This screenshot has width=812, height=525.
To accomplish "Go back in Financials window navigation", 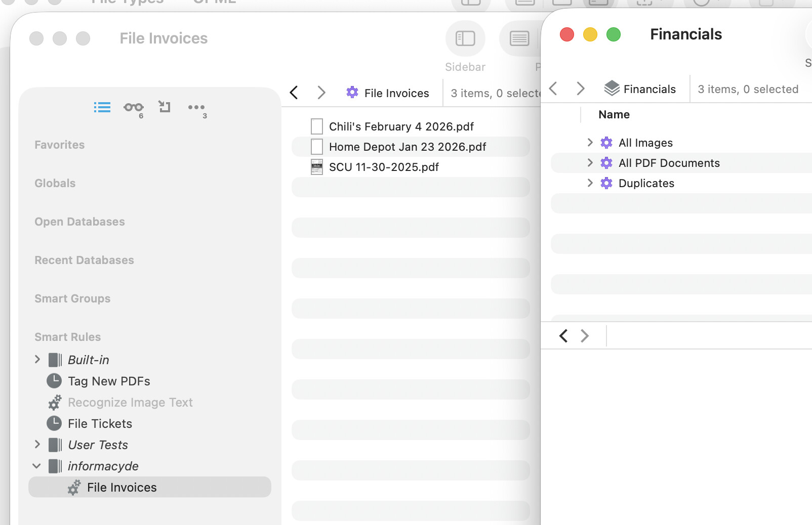I will click(x=553, y=89).
